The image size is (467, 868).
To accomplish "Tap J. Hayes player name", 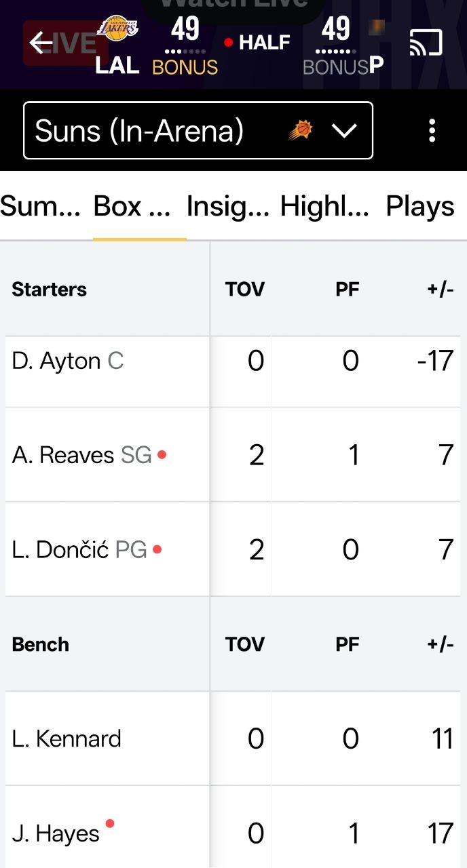I will (56, 833).
